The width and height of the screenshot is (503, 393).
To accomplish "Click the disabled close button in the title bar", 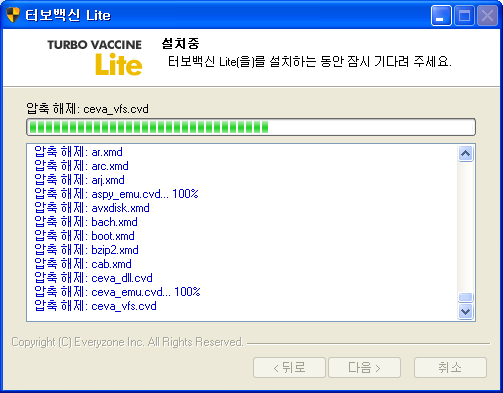I will [x=487, y=15].
